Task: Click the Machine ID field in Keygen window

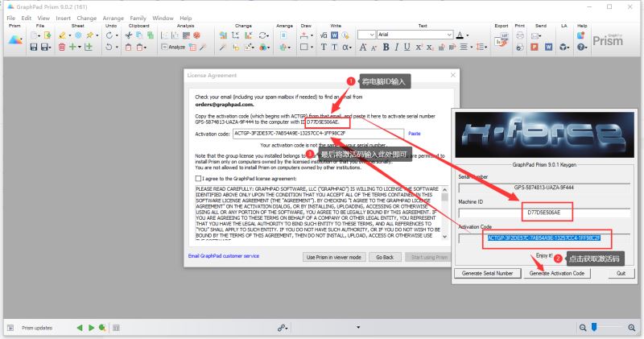Action: (544, 213)
